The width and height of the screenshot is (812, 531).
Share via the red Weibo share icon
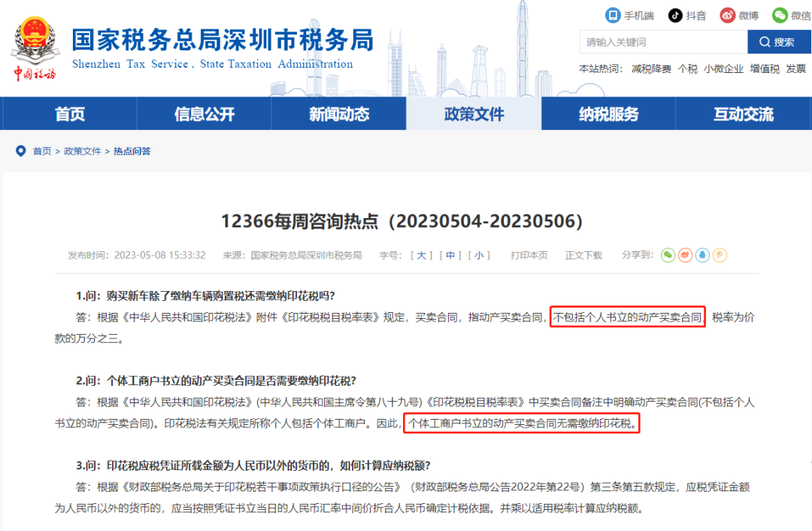(686, 255)
